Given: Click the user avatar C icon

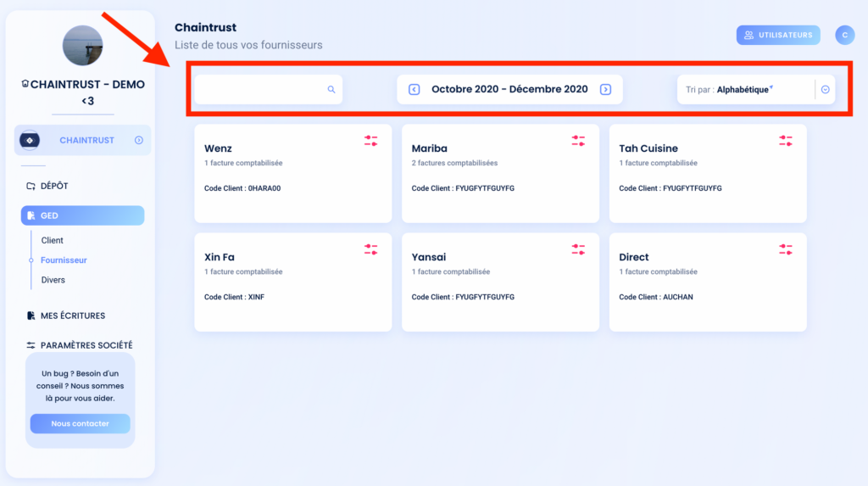Looking at the screenshot, I should coord(845,35).
